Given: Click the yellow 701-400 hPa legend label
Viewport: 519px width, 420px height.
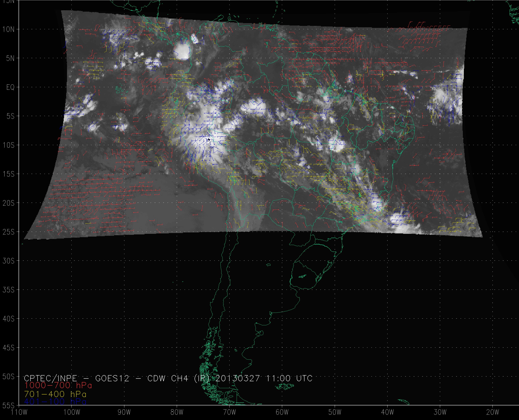Looking at the screenshot, I should [x=55, y=394].
